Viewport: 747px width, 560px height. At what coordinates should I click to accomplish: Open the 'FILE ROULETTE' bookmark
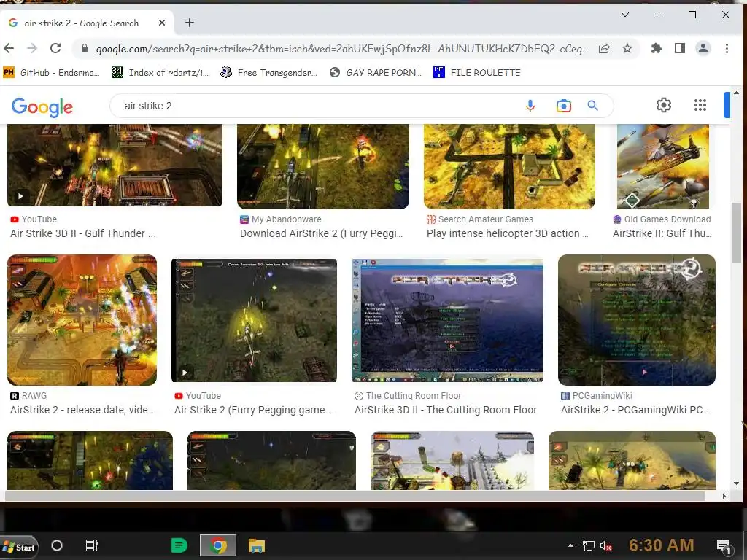click(477, 72)
